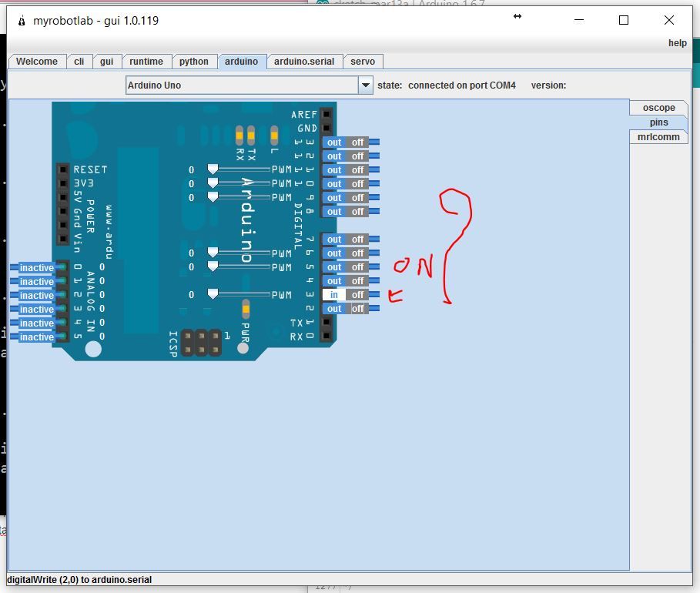
Task: Toggle pin 11 out mode button
Action: [334, 170]
